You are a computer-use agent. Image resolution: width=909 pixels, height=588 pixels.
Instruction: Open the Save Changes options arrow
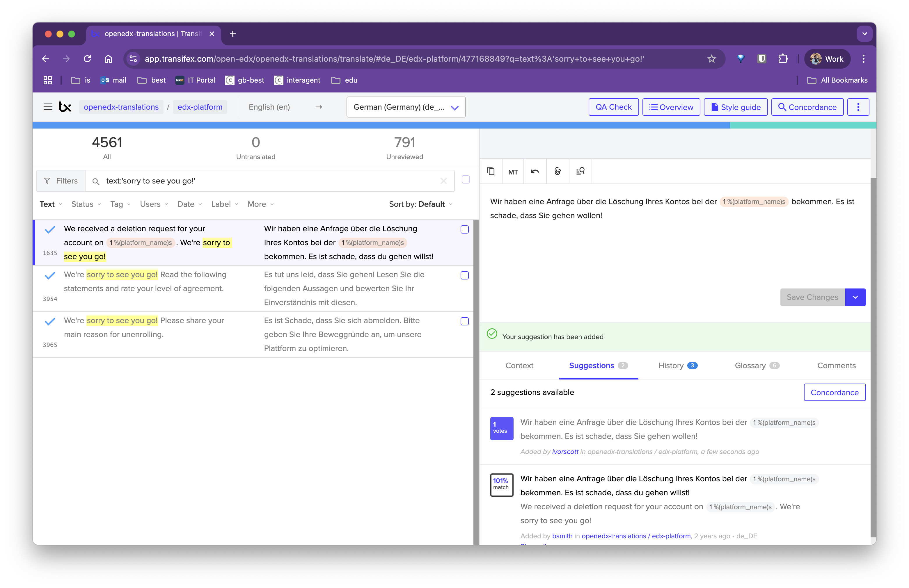click(855, 297)
